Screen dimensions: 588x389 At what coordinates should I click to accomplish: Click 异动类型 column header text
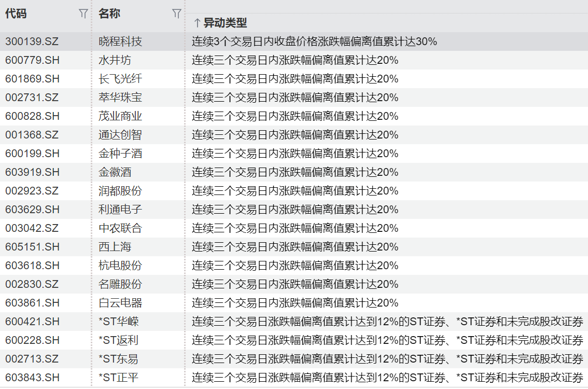225,23
